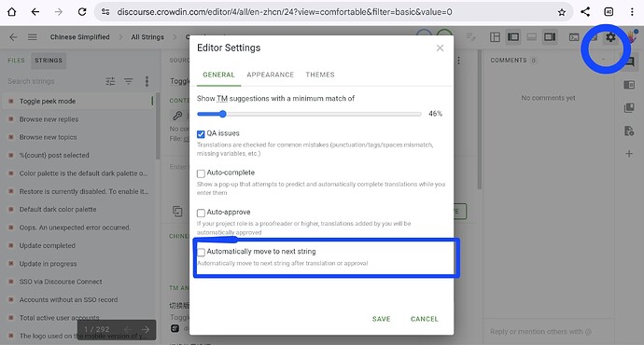
Task: Open site information icon in address bar
Action: pyautogui.click(x=105, y=12)
